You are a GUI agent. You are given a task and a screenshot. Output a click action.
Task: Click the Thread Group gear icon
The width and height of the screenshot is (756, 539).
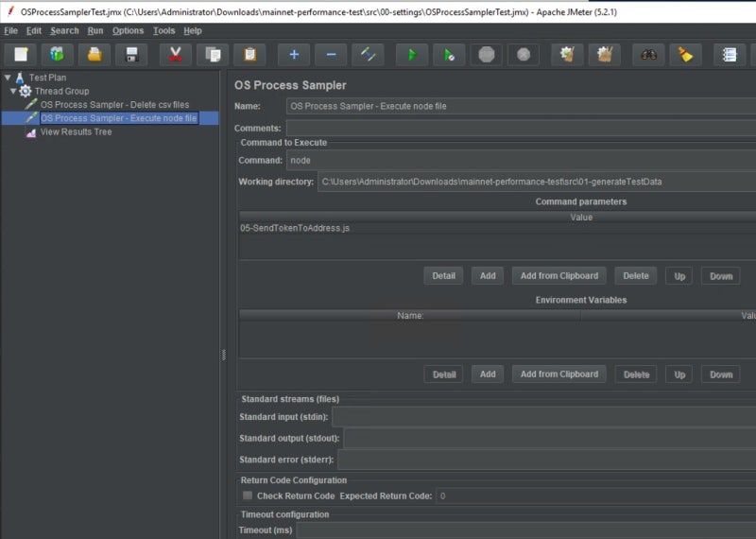coord(26,91)
